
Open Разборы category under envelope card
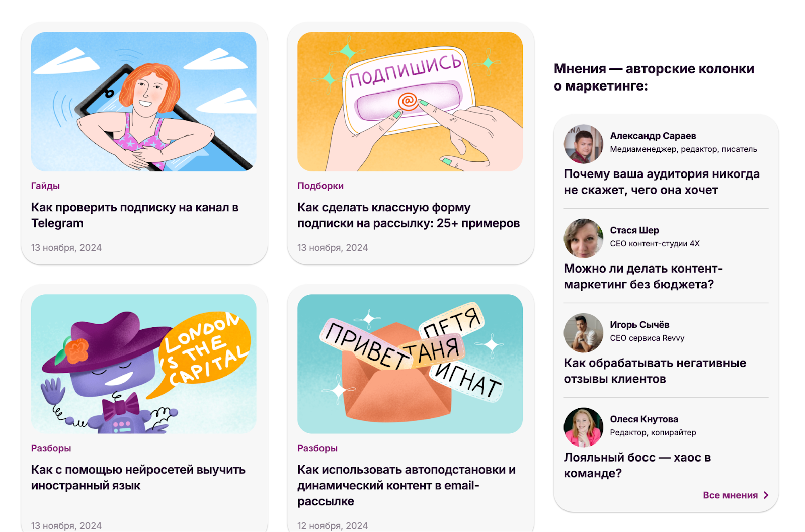coord(317,448)
